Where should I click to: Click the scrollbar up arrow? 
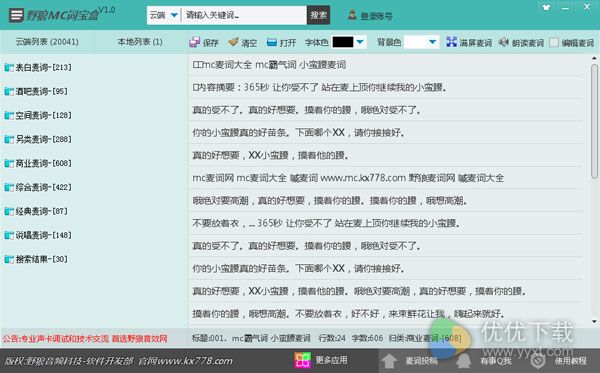coord(594,59)
